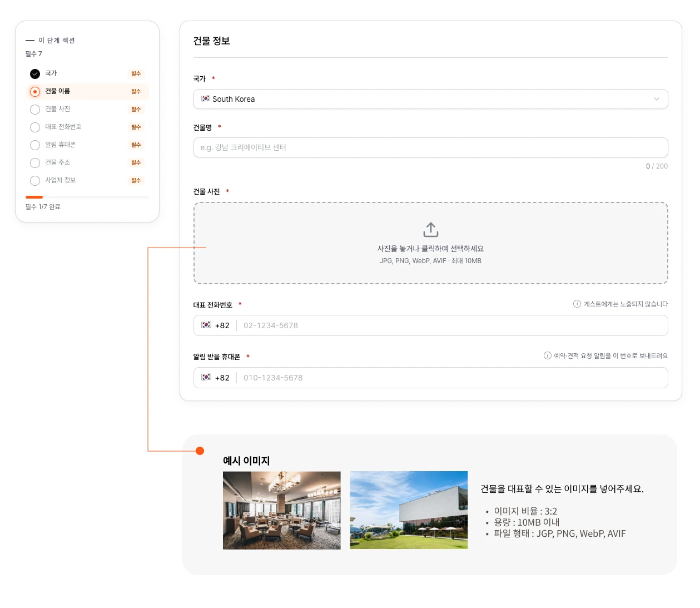Click the upload arrow icon in the photo dropzone

pos(431,230)
